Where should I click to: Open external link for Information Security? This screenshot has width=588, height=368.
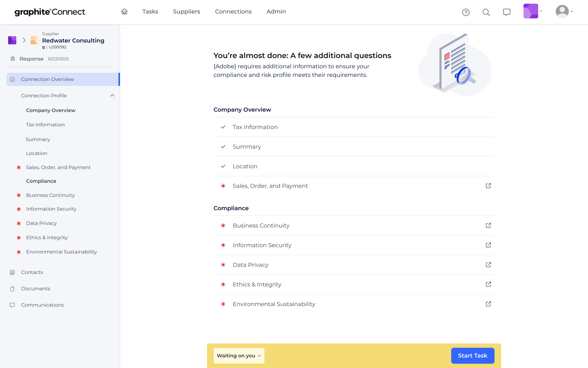(488, 245)
